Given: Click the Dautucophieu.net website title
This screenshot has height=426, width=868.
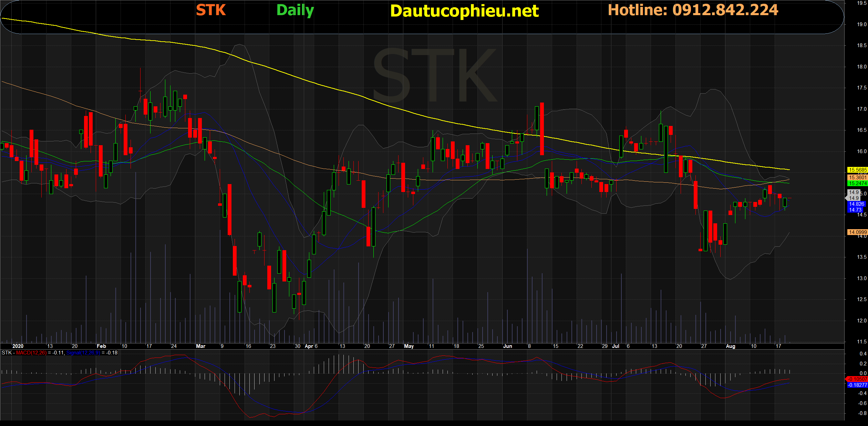Looking at the screenshot, I should click(x=464, y=11).
